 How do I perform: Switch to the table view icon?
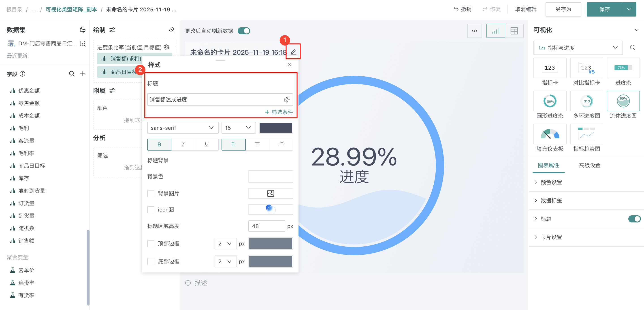tap(514, 31)
